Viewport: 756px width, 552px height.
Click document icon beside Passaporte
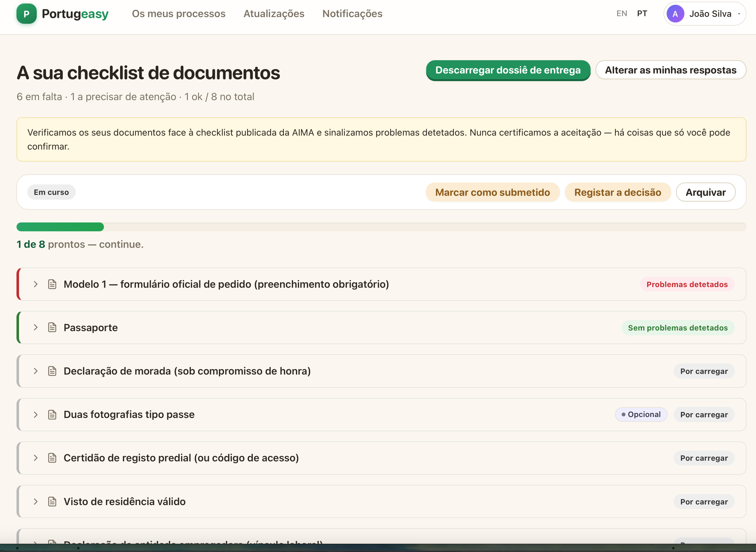click(x=52, y=327)
